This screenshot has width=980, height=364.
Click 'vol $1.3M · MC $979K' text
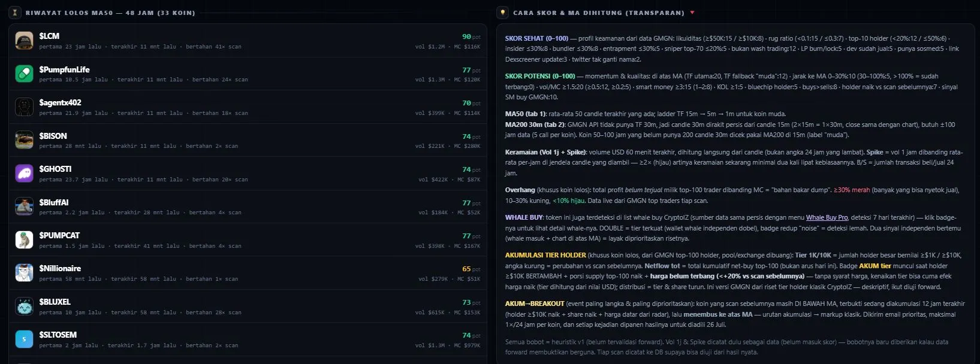pyautogui.click(x=448, y=345)
